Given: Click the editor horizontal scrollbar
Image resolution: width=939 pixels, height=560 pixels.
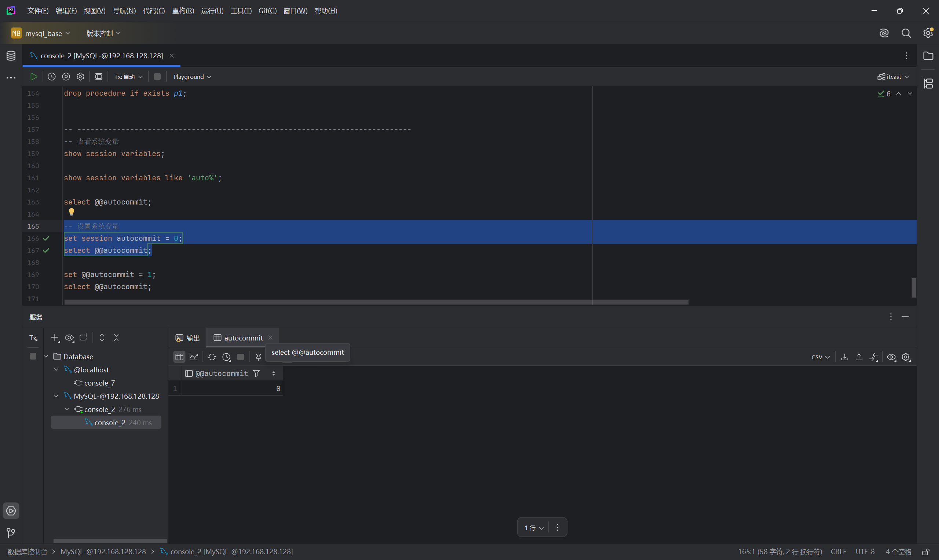Looking at the screenshot, I should pos(376,302).
